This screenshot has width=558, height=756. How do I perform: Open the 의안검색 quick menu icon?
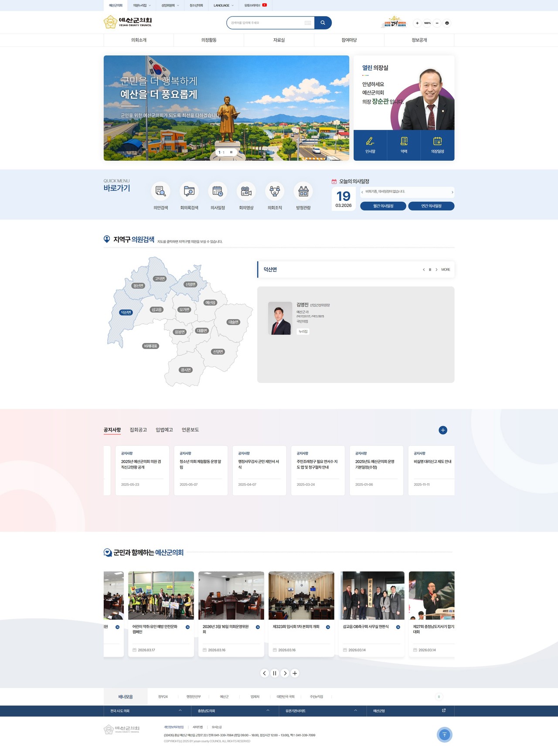tap(160, 191)
